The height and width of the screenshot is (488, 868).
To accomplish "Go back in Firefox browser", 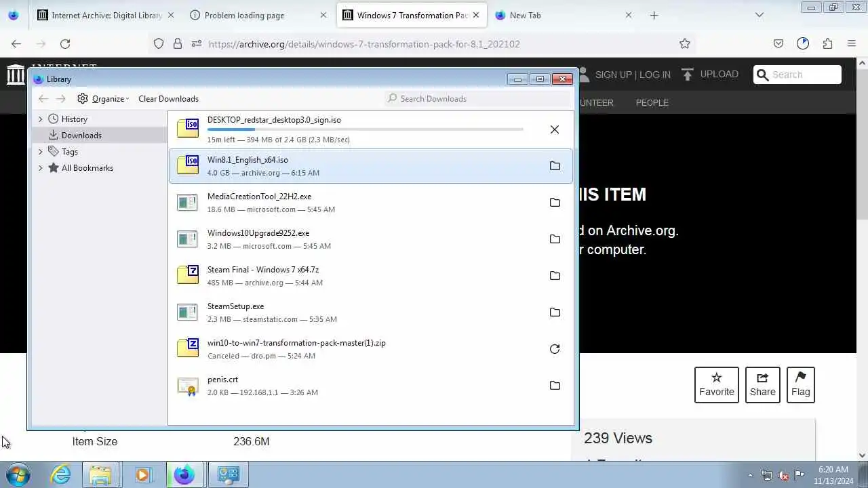I will pyautogui.click(x=16, y=44).
